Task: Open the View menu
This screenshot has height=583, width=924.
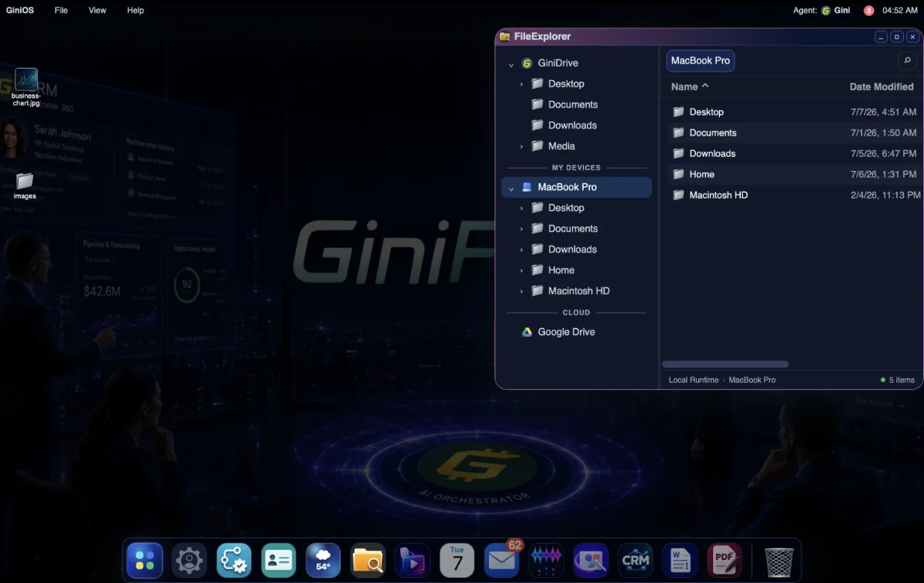Action: pyautogui.click(x=97, y=11)
